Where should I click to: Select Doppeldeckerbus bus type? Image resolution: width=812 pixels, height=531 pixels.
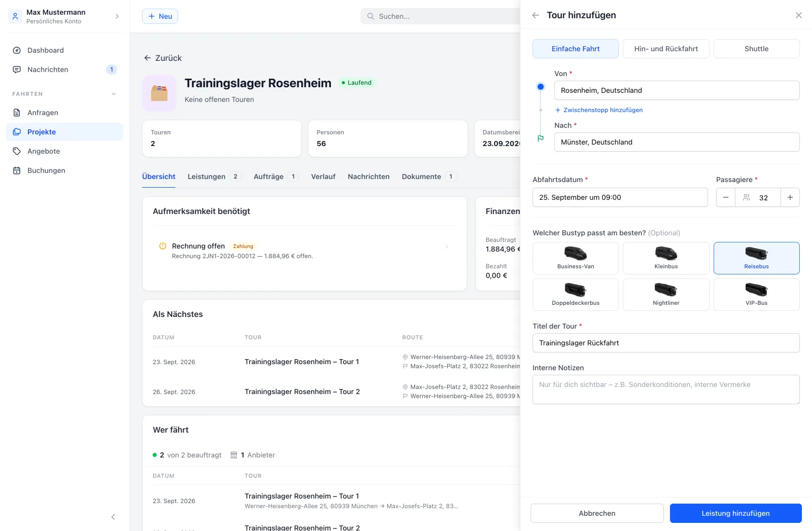click(576, 295)
